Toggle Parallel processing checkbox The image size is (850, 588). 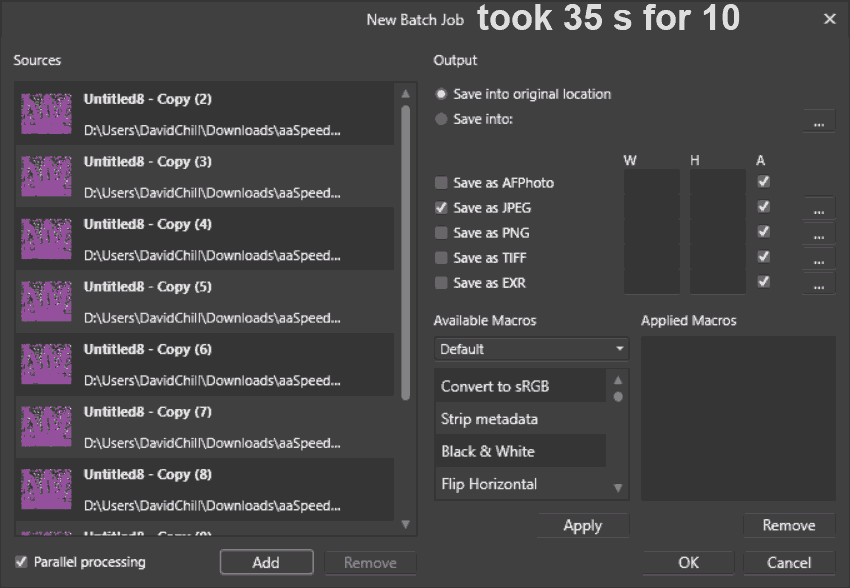pos(22,562)
